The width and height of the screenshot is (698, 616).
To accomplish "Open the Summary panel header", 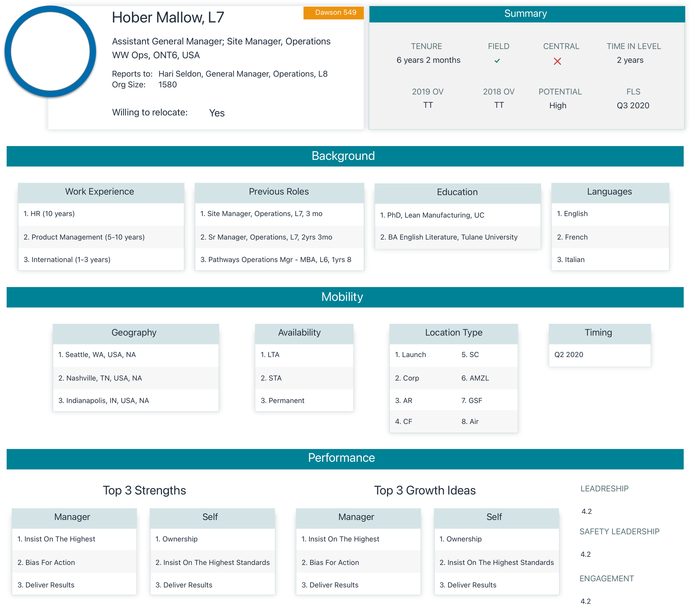I will coord(527,14).
